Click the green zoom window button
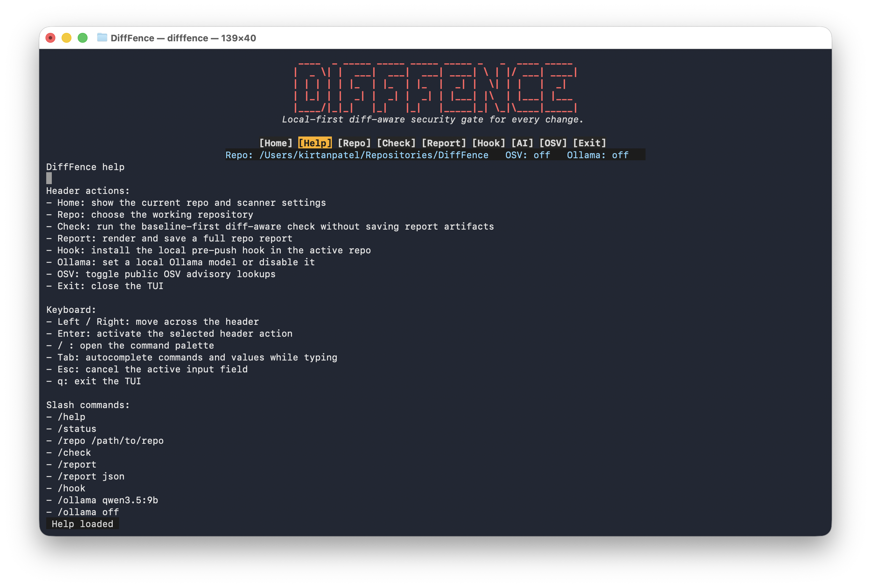This screenshot has height=588, width=871. point(83,38)
